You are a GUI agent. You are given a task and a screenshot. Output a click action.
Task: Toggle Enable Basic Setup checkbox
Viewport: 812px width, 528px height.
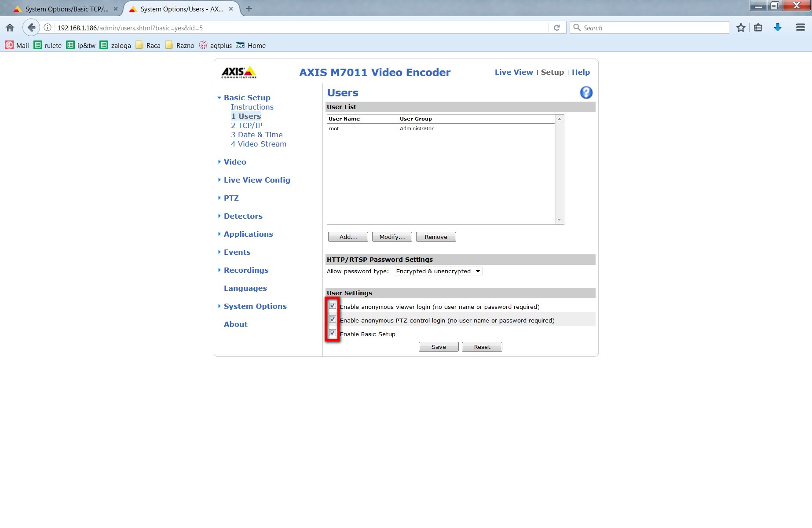click(333, 333)
